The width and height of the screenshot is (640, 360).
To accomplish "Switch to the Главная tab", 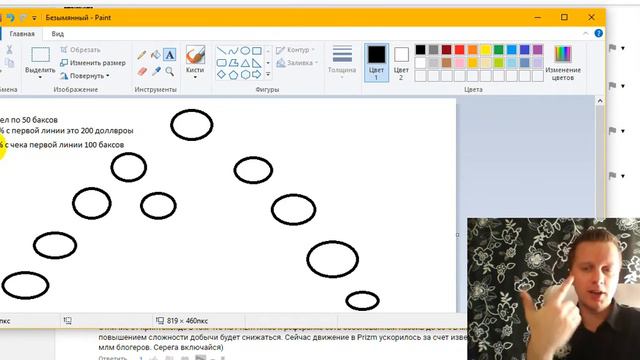I will 22,34.
